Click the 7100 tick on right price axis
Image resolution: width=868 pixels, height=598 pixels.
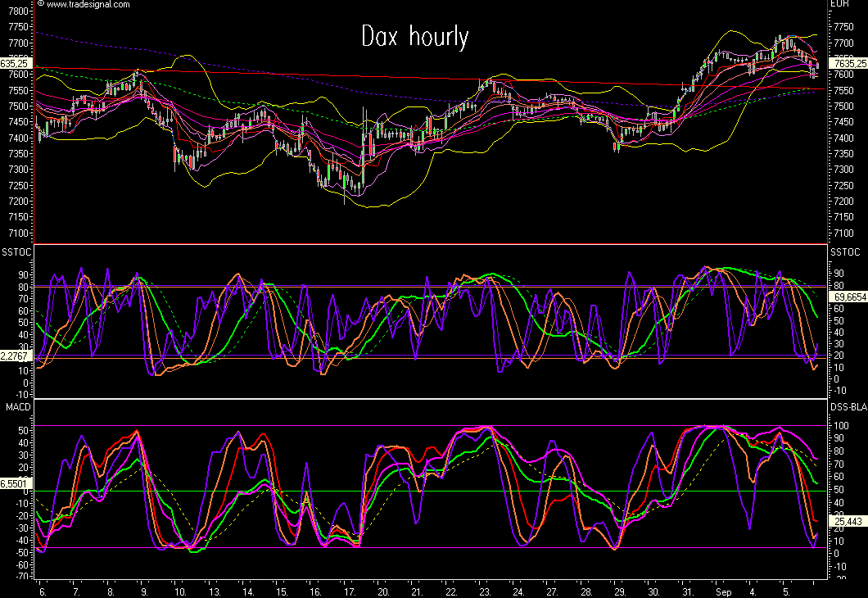click(839, 233)
